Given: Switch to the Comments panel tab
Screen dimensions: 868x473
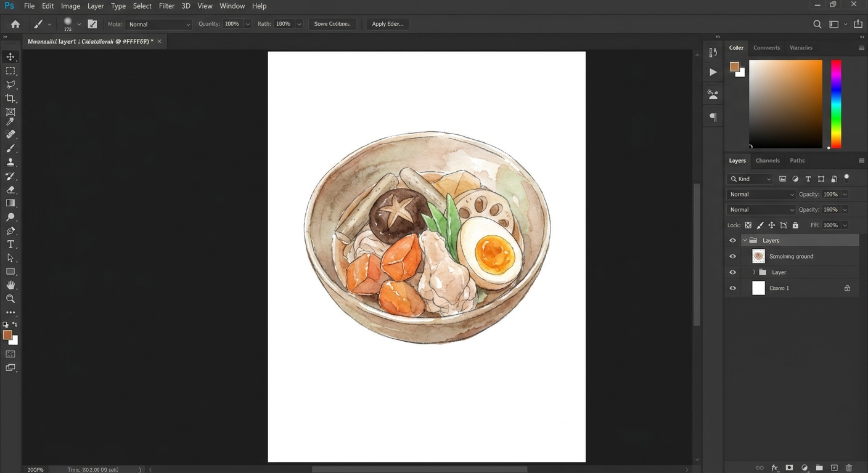Looking at the screenshot, I should [766, 47].
